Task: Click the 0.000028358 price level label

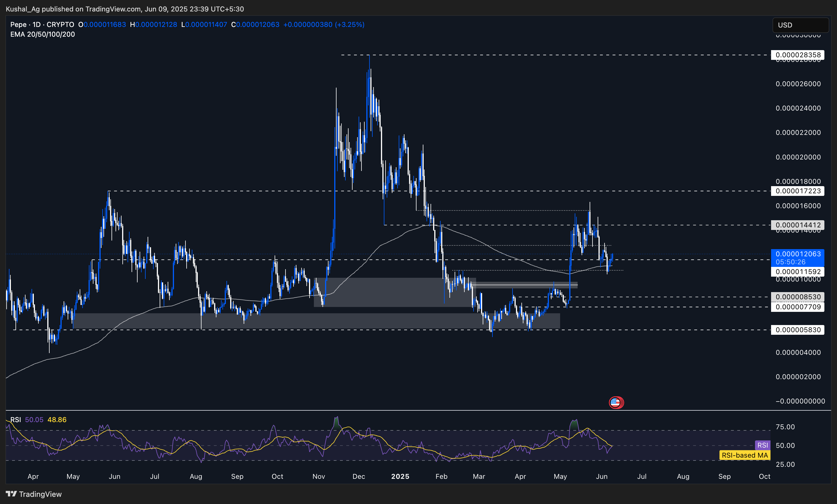Action: pyautogui.click(x=798, y=55)
